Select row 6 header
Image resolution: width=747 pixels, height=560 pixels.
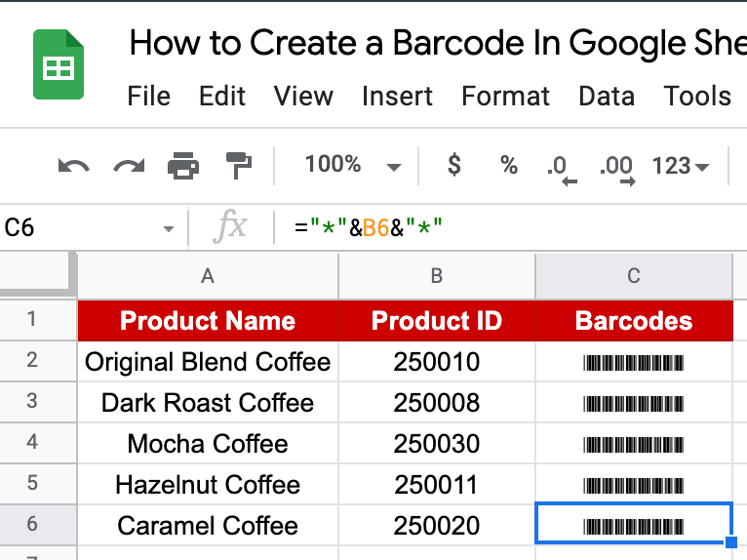[38, 525]
